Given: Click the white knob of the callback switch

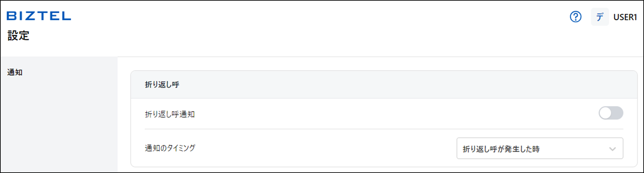Looking at the screenshot, I should click(606, 113).
